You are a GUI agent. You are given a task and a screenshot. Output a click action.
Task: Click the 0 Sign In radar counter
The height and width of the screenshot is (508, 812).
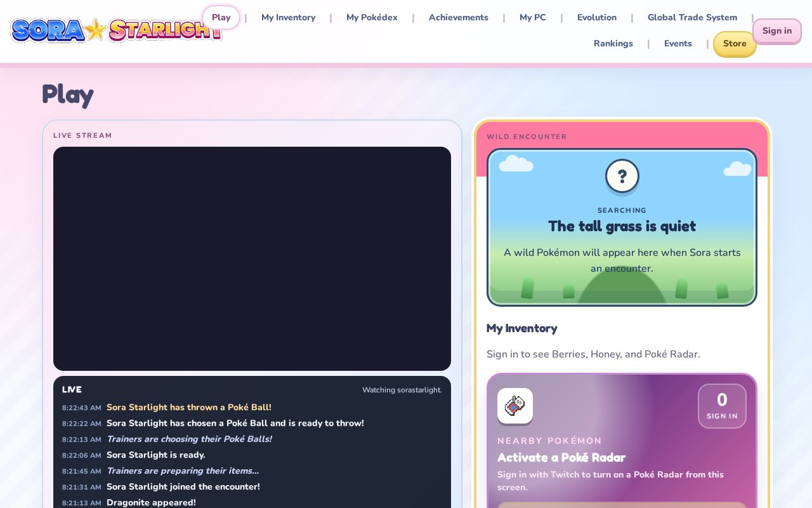tap(722, 406)
